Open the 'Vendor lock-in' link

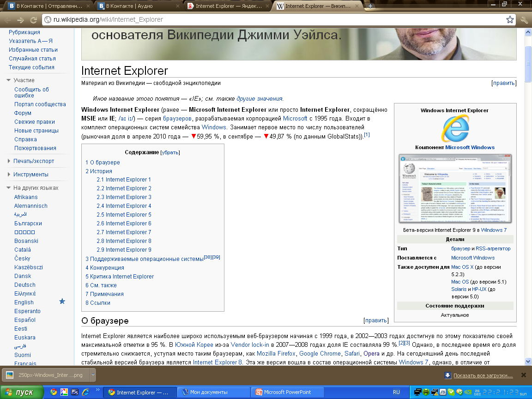point(250,345)
